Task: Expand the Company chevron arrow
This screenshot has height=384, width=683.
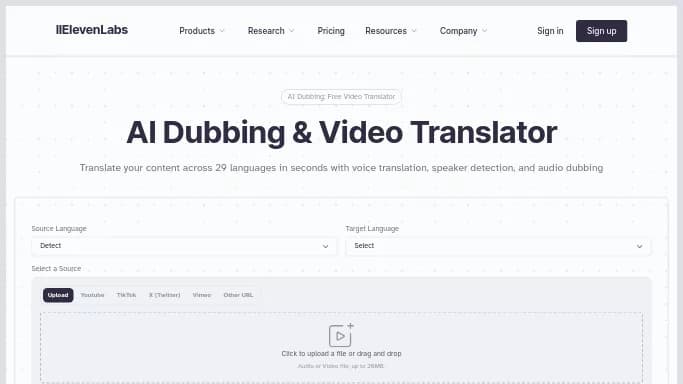Action: click(x=484, y=31)
